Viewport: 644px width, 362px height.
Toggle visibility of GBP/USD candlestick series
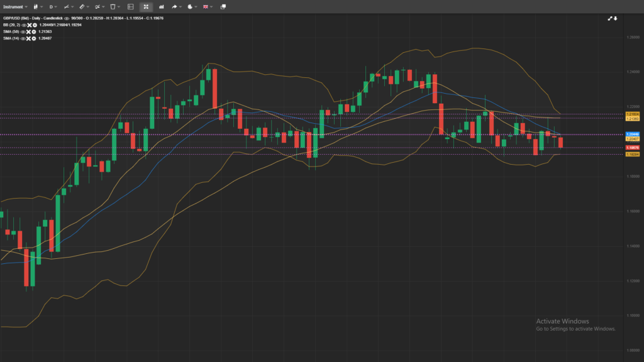pos(67,18)
